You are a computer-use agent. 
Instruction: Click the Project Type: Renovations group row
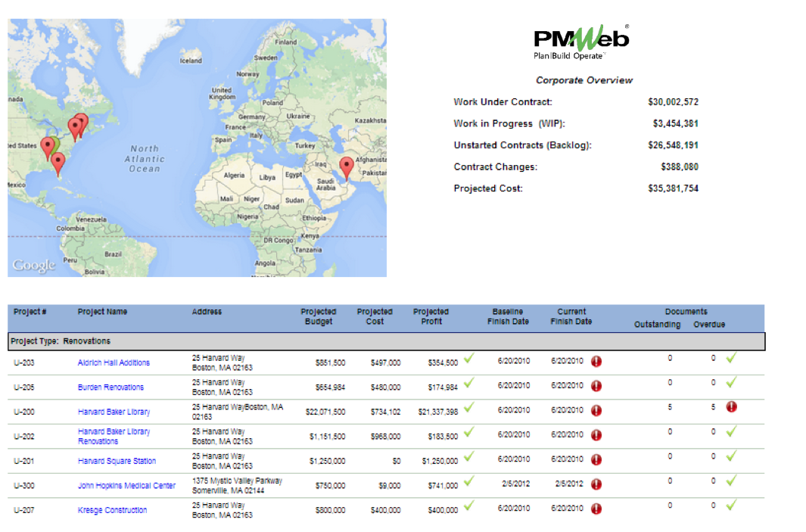coord(387,341)
